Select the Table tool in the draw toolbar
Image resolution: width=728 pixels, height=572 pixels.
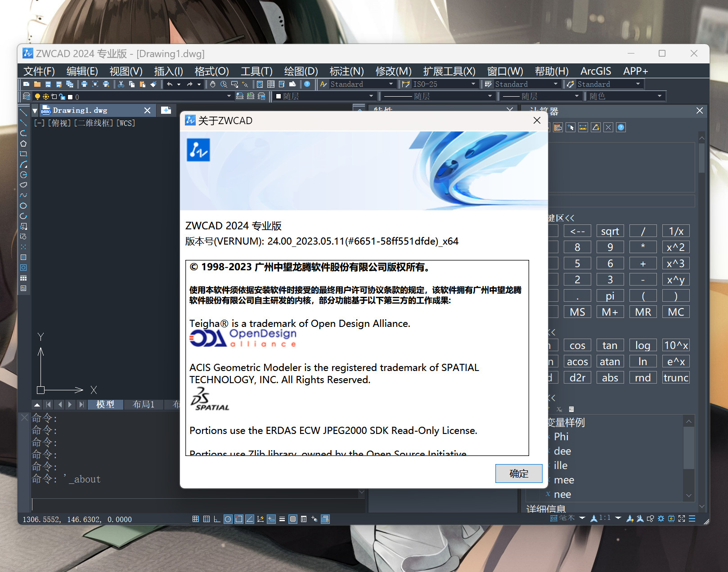pyautogui.click(x=23, y=278)
